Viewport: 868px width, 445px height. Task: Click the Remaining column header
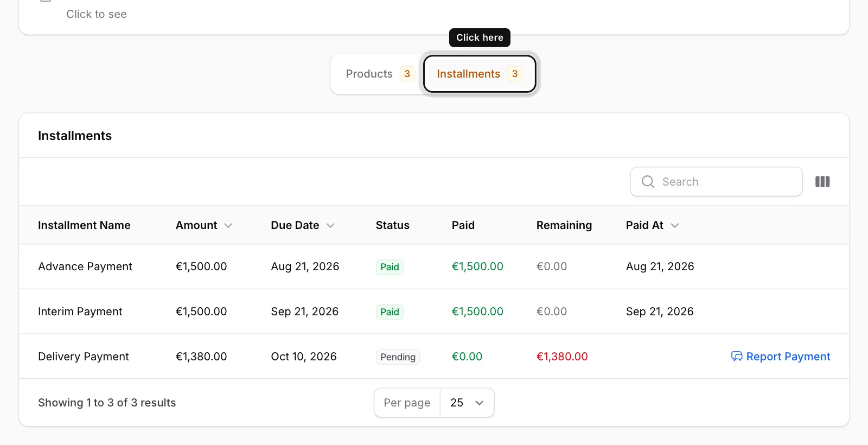(564, 225)
